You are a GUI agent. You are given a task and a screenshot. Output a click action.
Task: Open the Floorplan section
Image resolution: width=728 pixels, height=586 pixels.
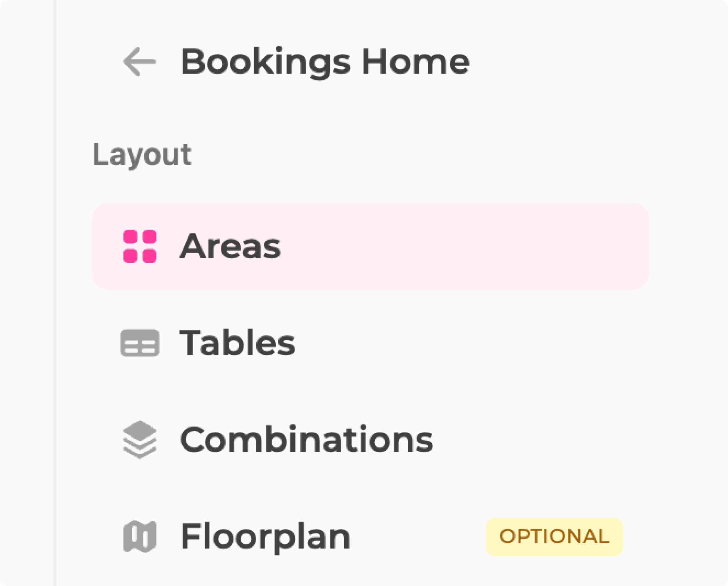(x=265, y=537)
